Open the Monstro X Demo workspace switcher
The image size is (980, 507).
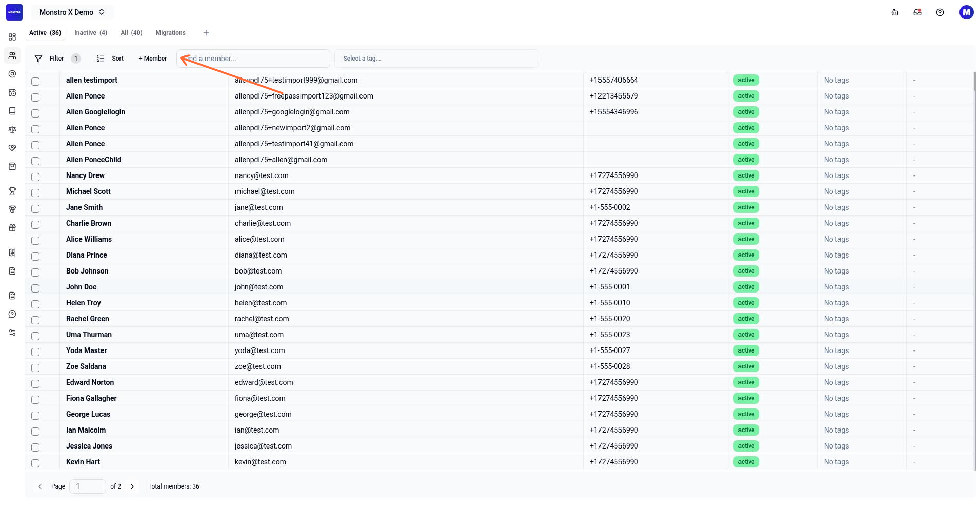[72, 12]
